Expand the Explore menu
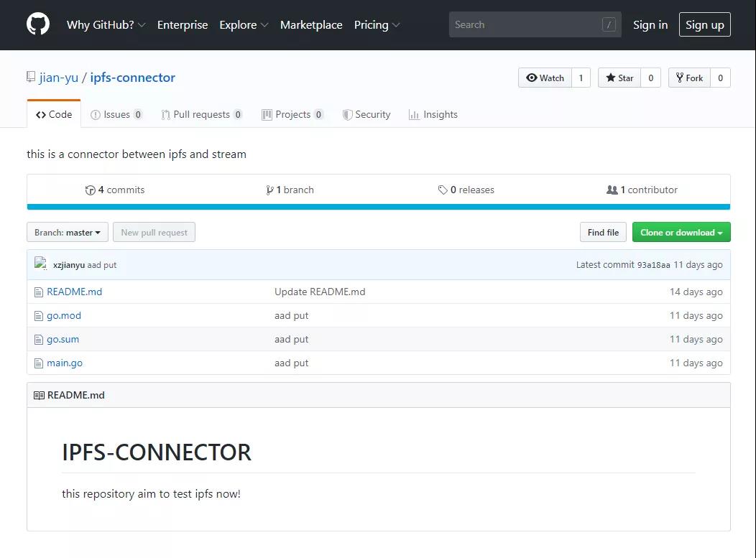The height and width of the screenshot is (558, 756). [244, 24]
